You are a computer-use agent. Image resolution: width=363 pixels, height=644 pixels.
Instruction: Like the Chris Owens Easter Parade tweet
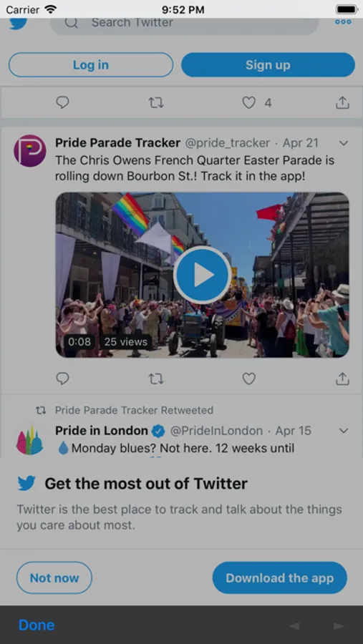tap(248, 379)
